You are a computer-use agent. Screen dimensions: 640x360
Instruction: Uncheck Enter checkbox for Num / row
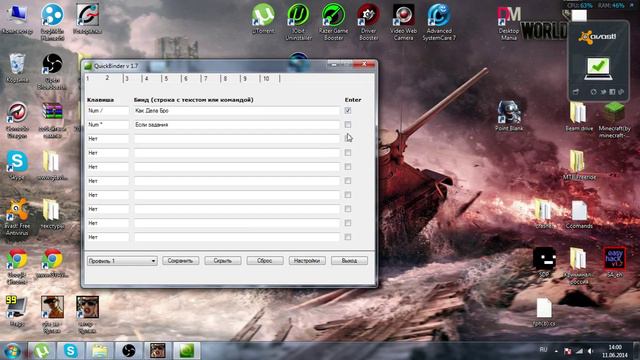(x=348, y=110)
